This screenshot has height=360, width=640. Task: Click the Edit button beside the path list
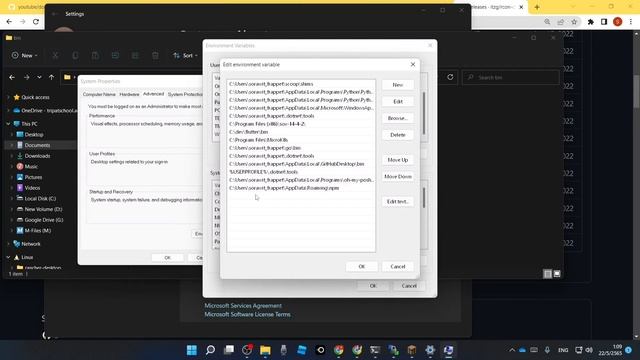[x=398, y=102]
